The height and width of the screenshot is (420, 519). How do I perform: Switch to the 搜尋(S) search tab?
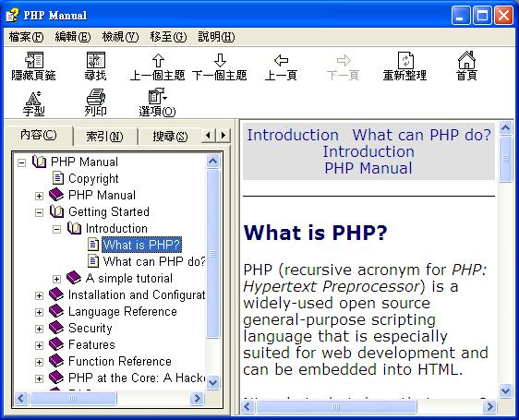tap(170, 137)
